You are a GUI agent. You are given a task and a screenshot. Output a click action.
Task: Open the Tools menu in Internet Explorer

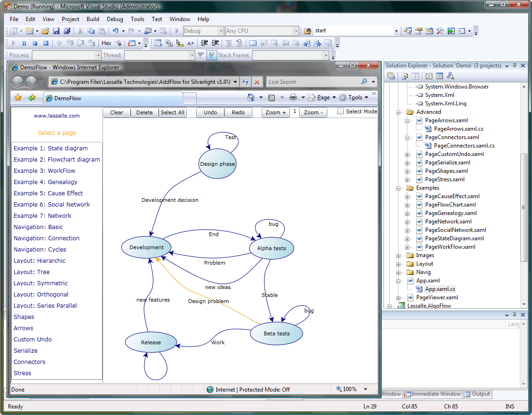point(355,97)
